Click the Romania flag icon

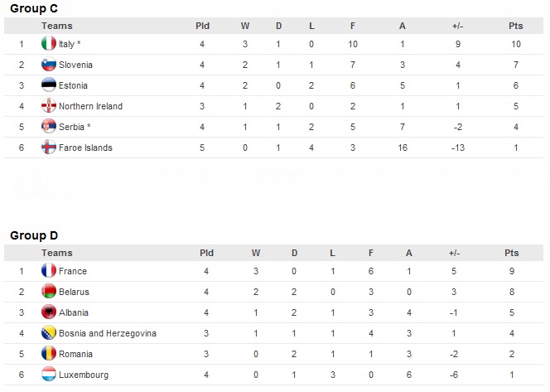pos(49,353)
